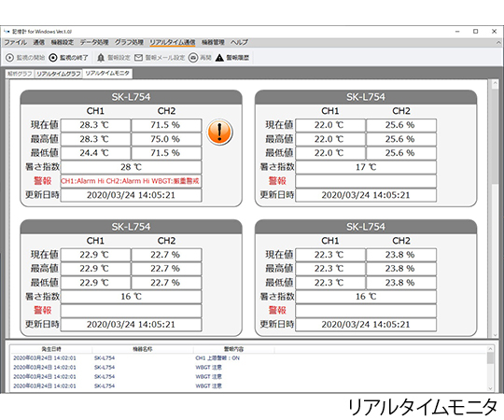Click the 監視の開始 play icon
The width and height of the screenshot is (504, 420).
click(10, 58)
